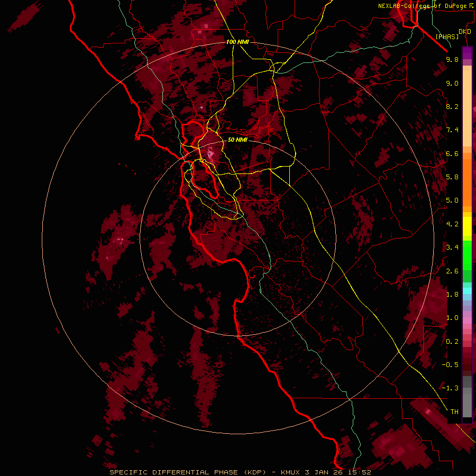Pick the dark orange band of color bar
Screen dimensions: 476x476
[x=467, y=182]
